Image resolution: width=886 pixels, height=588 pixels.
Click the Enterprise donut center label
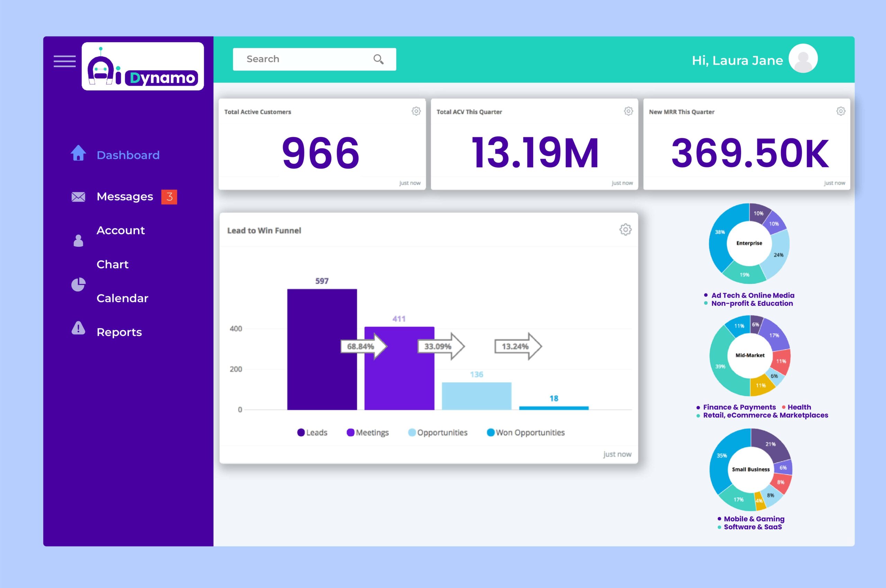[x=749, y=243]
